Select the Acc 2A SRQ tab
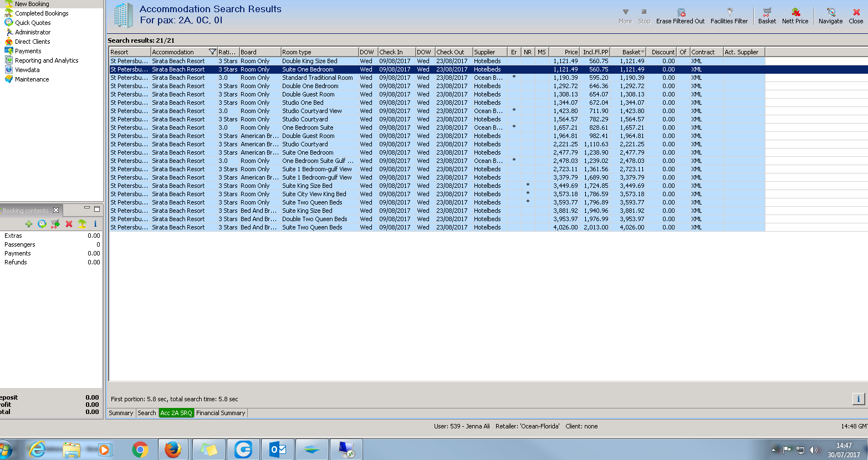The image size is (868, 460). (176, 413)
